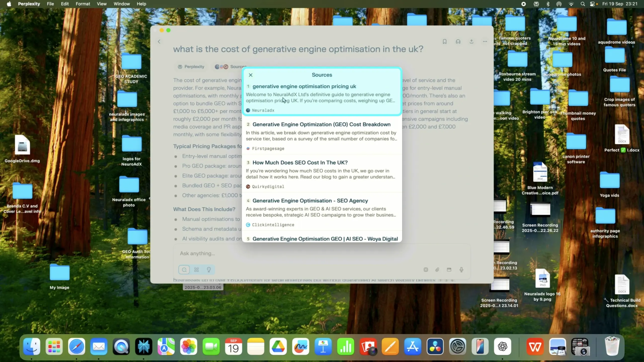Open the View menu

[102, 4]
